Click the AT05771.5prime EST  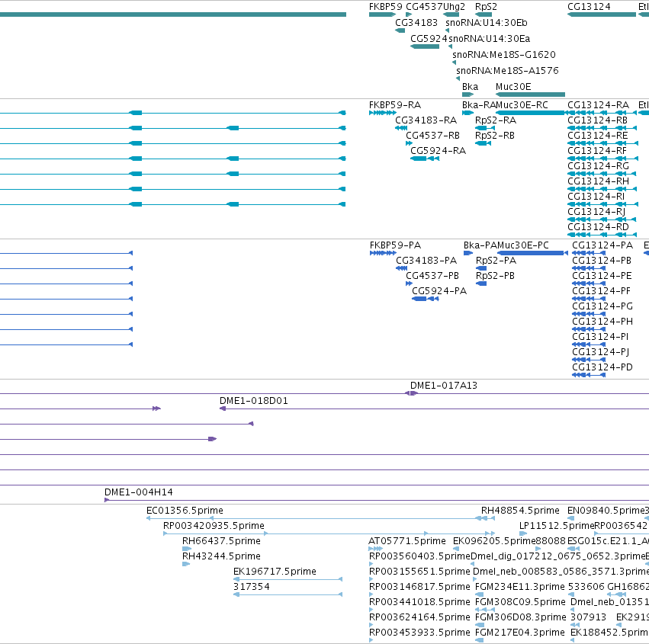click(x=375, y=549)
